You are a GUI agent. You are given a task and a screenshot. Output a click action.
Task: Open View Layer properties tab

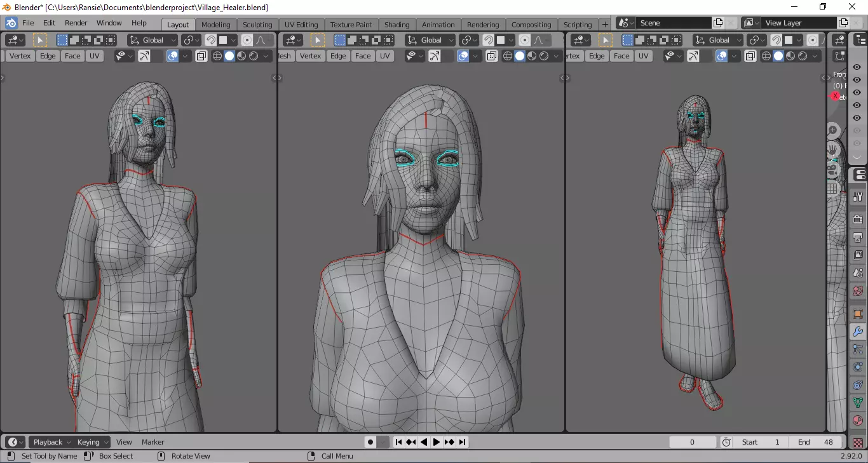click(858, 255)
